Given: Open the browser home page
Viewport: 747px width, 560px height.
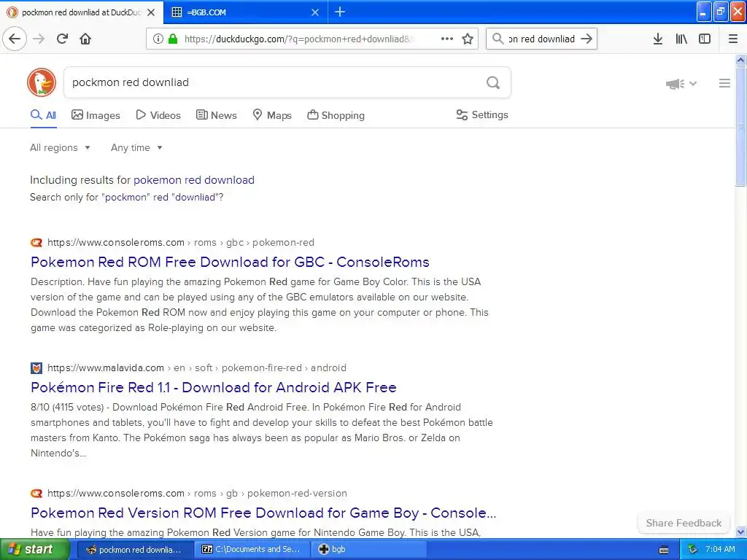Looking at the screenshot, I should [85, 39].
